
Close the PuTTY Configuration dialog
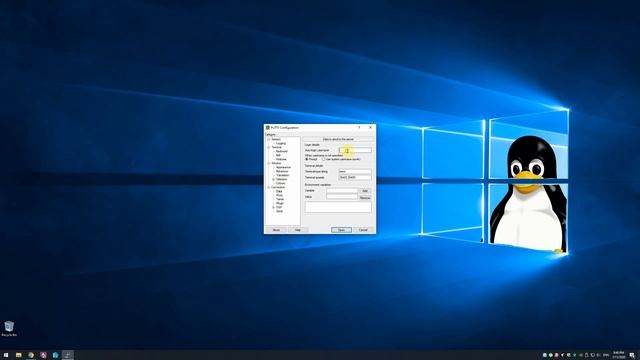pyautogui.click(x=371, y=127)
